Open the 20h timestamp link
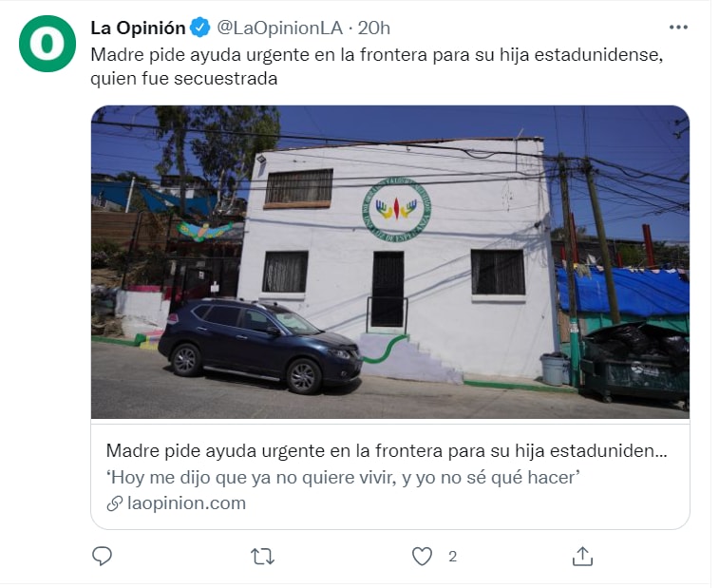 [373, 28]
